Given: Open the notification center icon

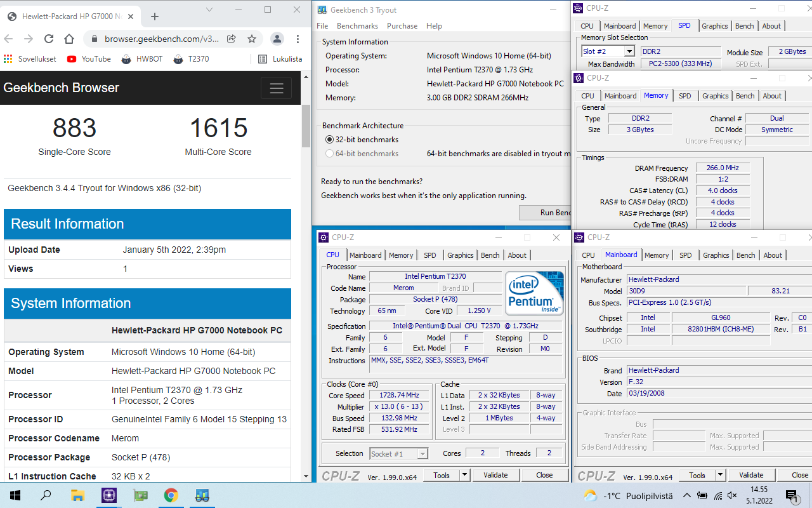Looking at the screenshot, I should pyautogui.click(x=792, y=495).
